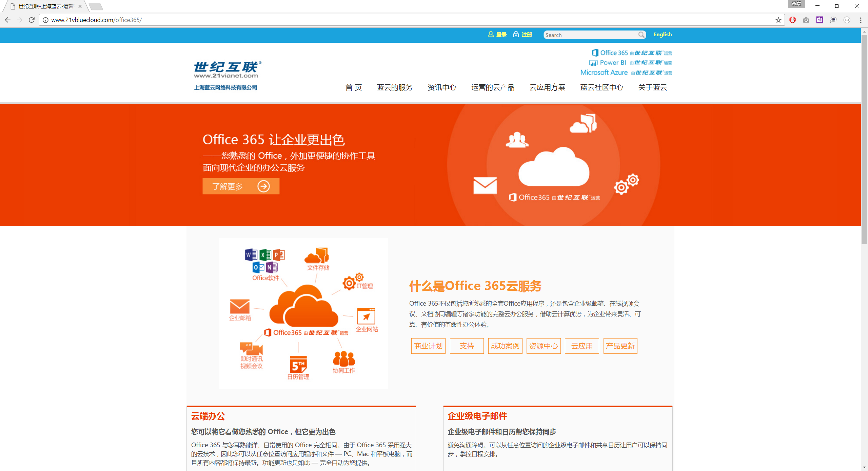The width and height of the screenshot is (868, 471).
Task: Click the OneNote extension icon
Action: (820, 20)
